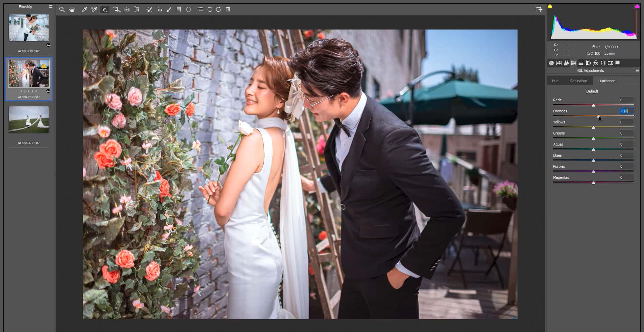Toggle the highlight clipping warning
Screen dimensions: 644x332
pyautogui.click(x=637, y=6)
